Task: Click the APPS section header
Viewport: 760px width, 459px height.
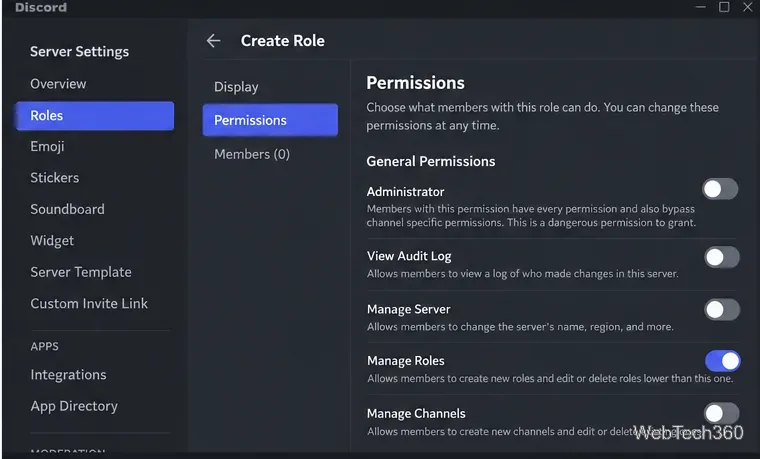Action: [45, 347]
